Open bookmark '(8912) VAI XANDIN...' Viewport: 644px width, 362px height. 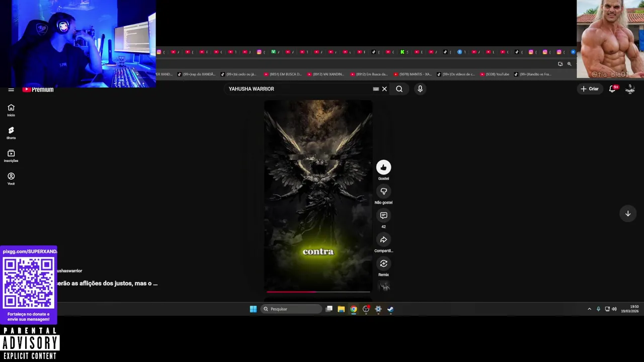[x=326, y=74]
